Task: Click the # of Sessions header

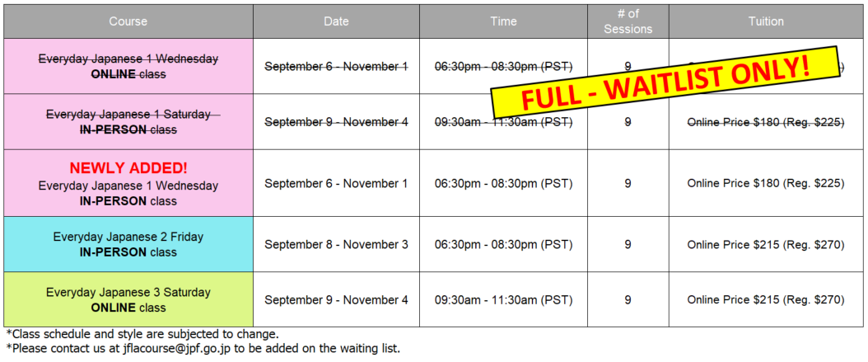Action: [628, 21]
